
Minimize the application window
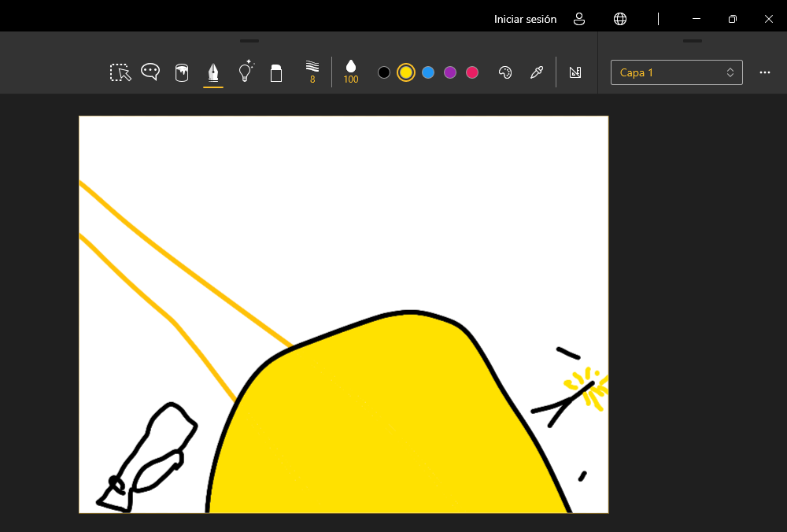click(x=696, y=19)
